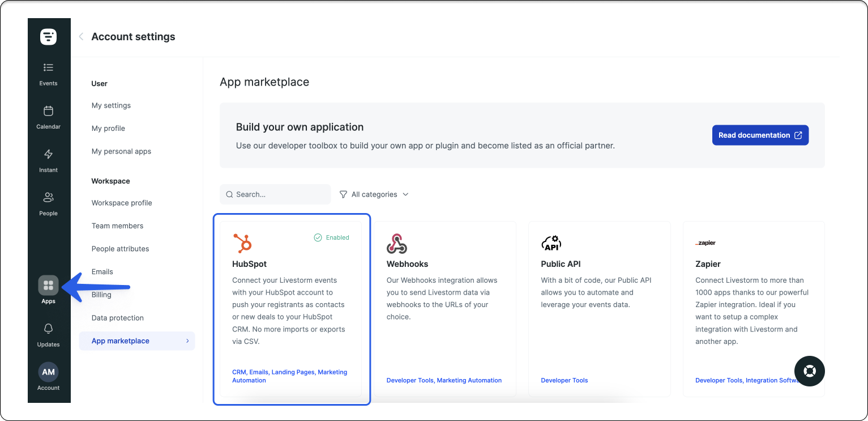
Task: Click the Build your own application heading
Action: [300, 127]
